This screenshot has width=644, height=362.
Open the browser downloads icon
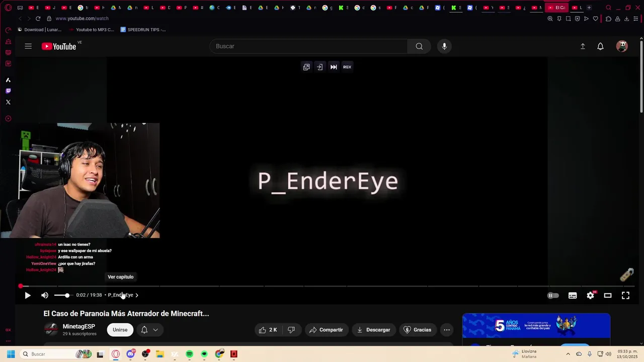[626, 19]
